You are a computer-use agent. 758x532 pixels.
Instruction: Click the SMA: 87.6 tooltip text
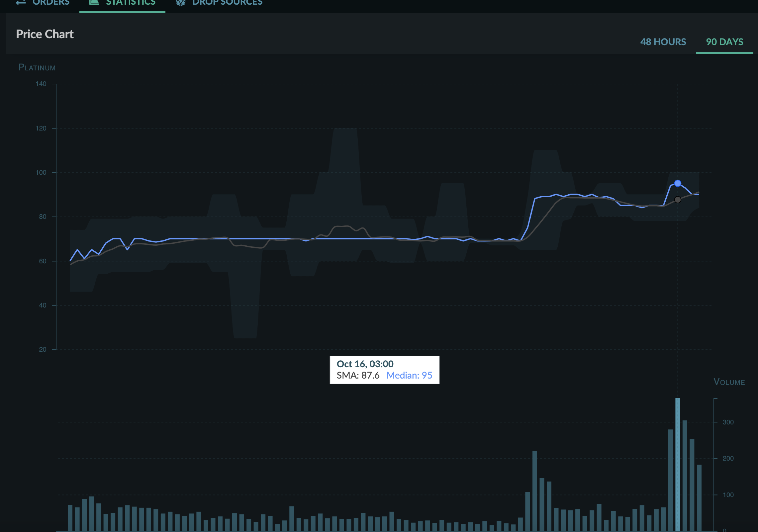pos(358,375)
